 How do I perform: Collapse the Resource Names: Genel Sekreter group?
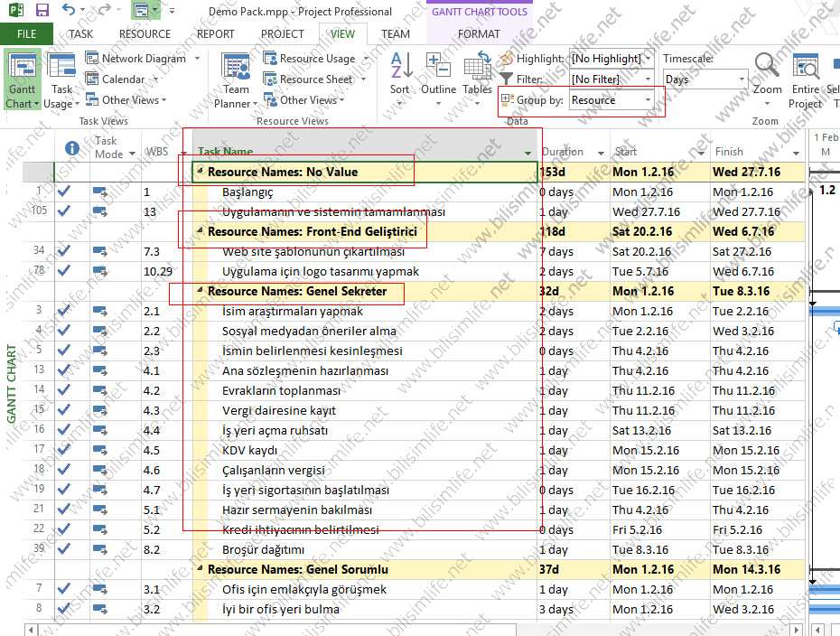click(x=200, y=290)
